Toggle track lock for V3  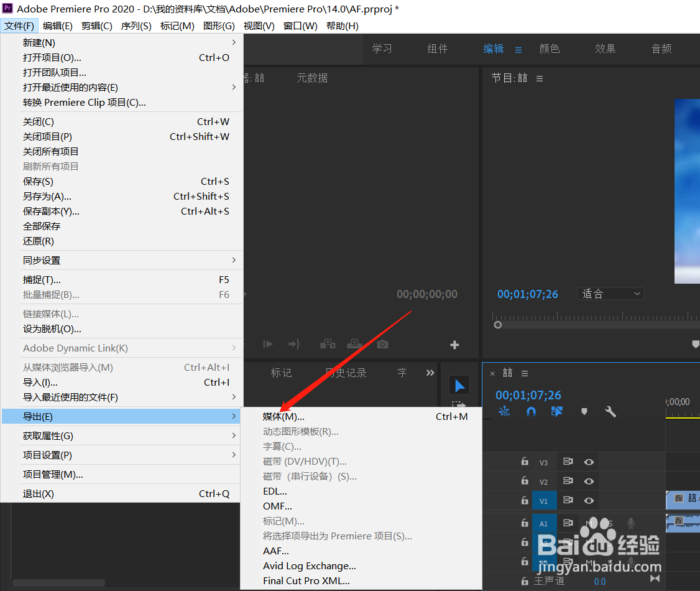coord(525,462)
